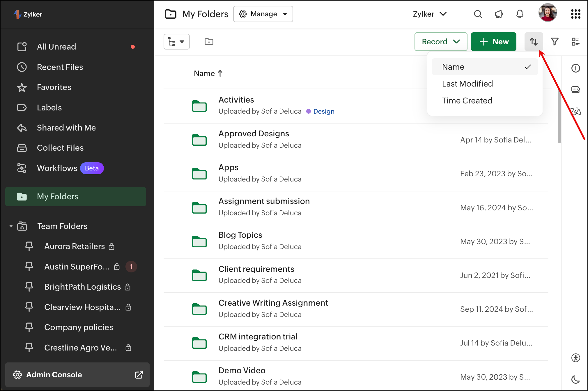Open the Blog Topics folder
588x391 pixels.
coord(240,235)
